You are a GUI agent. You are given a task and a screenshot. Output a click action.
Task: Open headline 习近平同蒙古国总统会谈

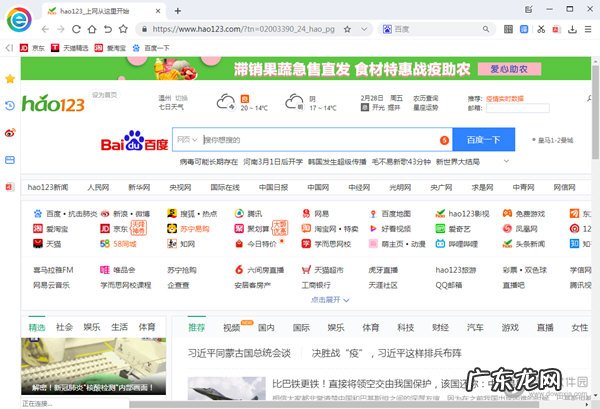click(x=239, y=353)
